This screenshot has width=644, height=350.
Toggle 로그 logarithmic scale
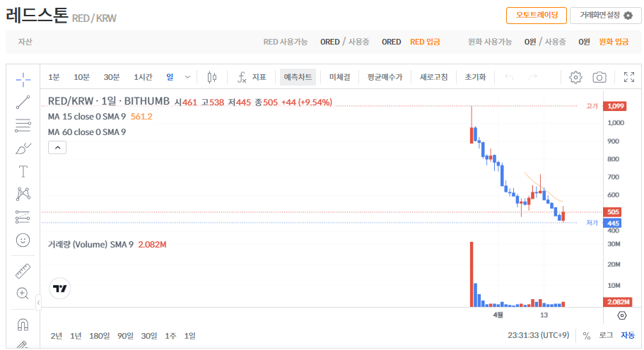pos(606,336)
